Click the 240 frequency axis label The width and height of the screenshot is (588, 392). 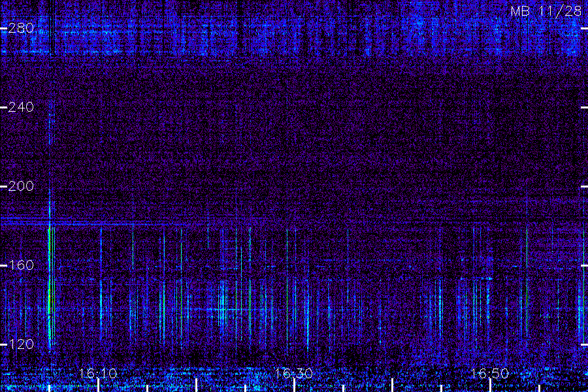click(21, 107)
